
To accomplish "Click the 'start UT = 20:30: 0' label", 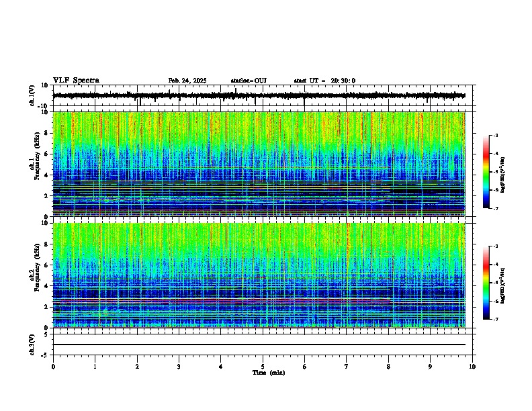I will coord(324,81).
